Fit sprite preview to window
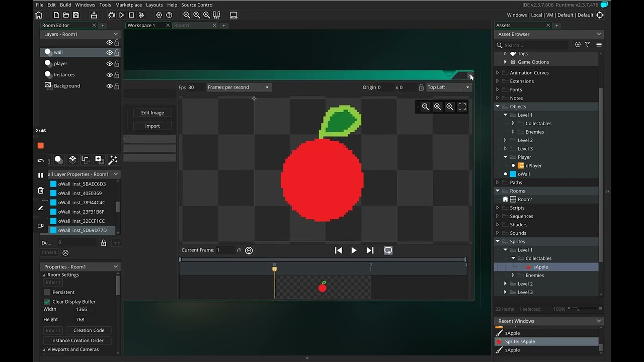Image resolution: width=644 pixels, height=362 pixels. [462, 107]
